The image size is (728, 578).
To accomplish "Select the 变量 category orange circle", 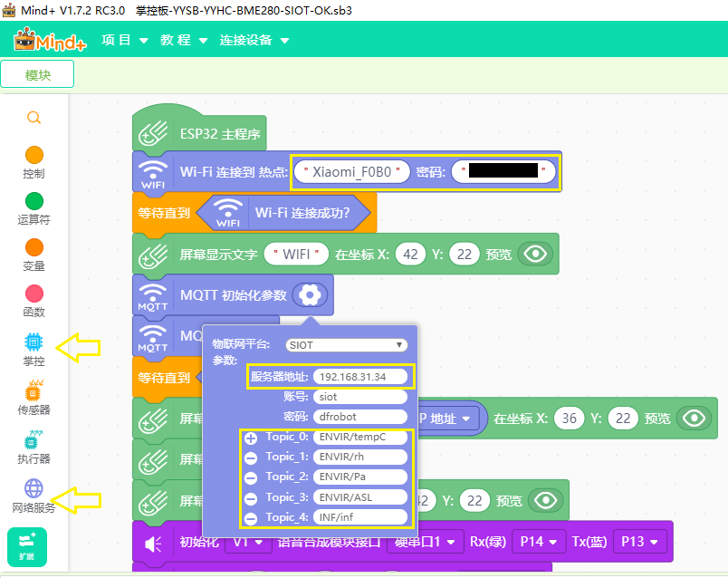I will (x=34, y=247).
